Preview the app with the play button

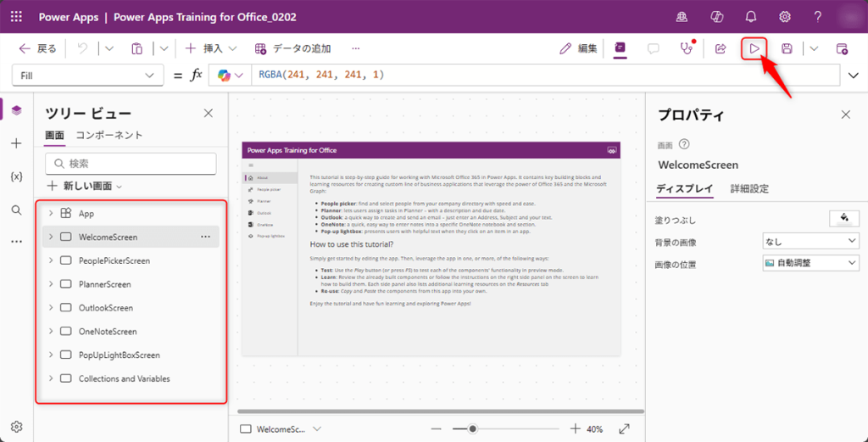[x=754, y=48]
